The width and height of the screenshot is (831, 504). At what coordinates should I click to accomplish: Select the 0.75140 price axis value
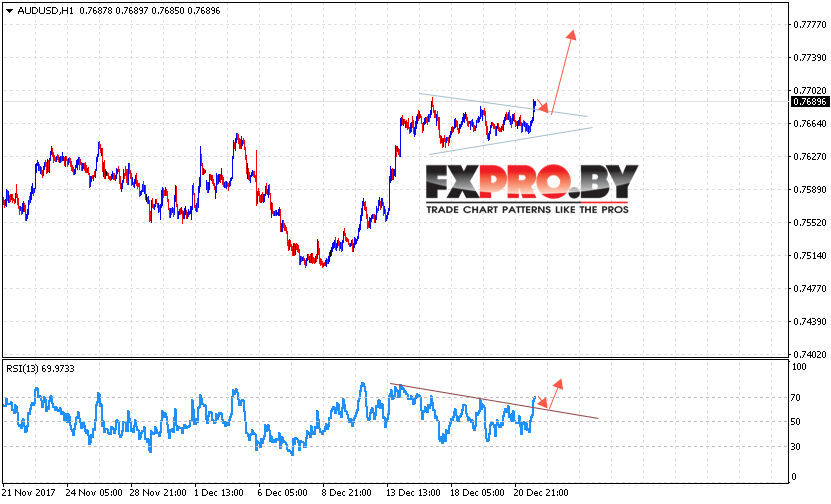pos(809,256)
